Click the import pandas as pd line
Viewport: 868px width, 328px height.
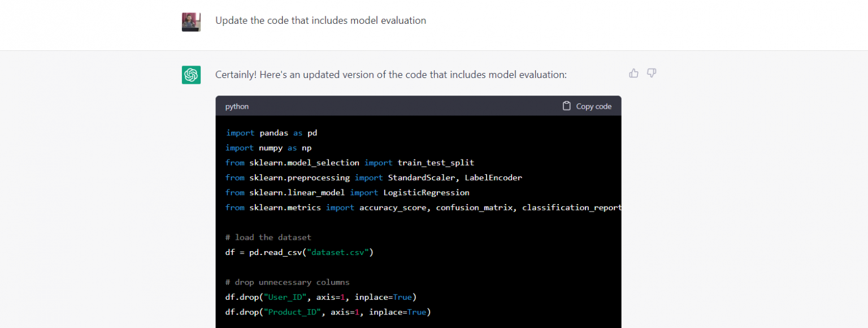271,133
